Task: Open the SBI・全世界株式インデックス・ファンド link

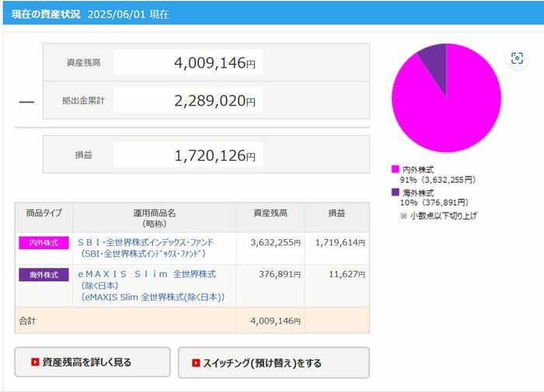Action: [x=145, y=242]
